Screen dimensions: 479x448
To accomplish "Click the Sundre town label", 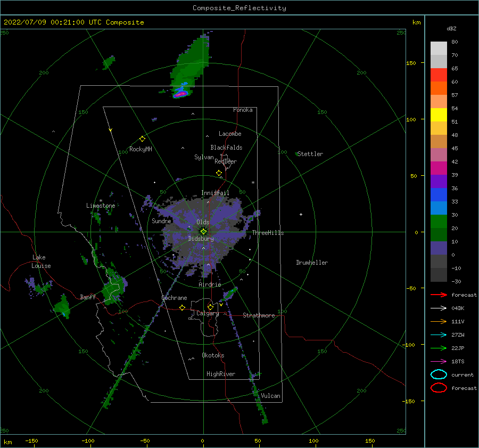I will (x=161, y=221).
